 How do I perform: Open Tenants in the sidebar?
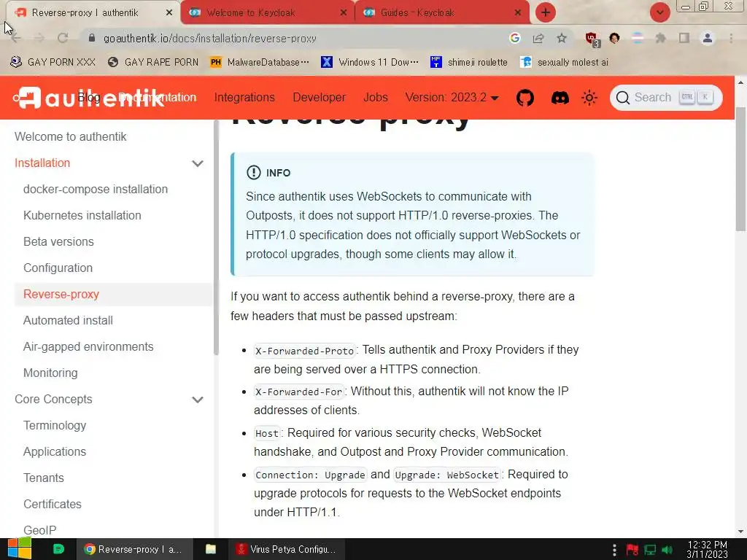click(43, 478)
